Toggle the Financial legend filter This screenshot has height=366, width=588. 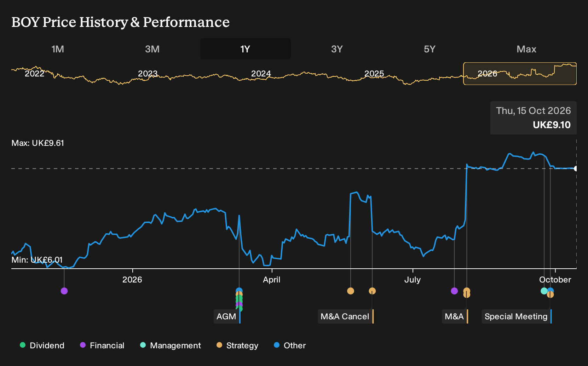click(102, 345)
